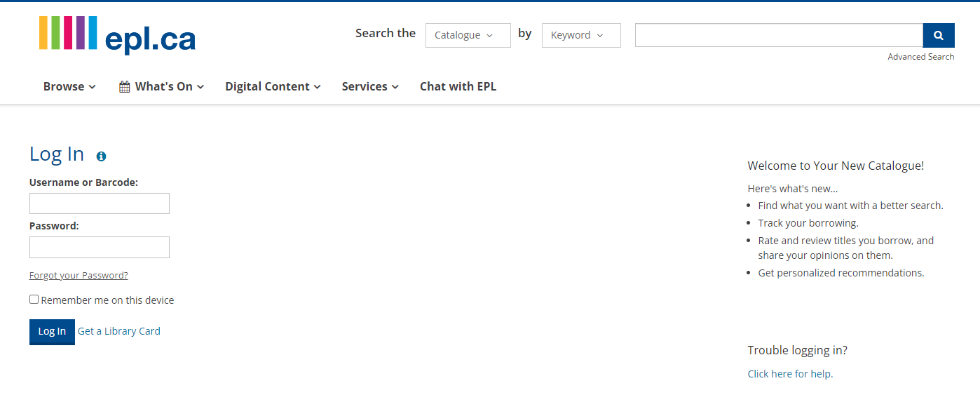Image resolution: width=980 pixels, height=395 pixels.
Task: Expand the Digital Content menu
Action: click(273, 86)
